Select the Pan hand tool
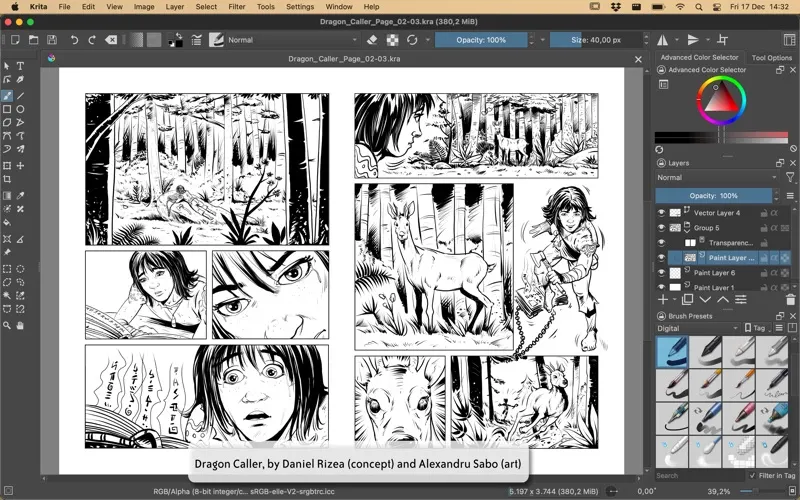 tap(20, 325)
